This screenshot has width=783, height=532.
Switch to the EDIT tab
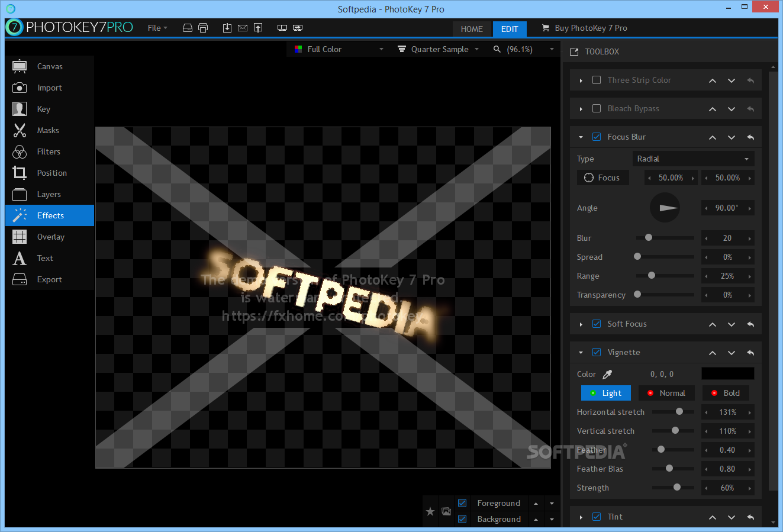pyautogui.click(x=510, y=29)
